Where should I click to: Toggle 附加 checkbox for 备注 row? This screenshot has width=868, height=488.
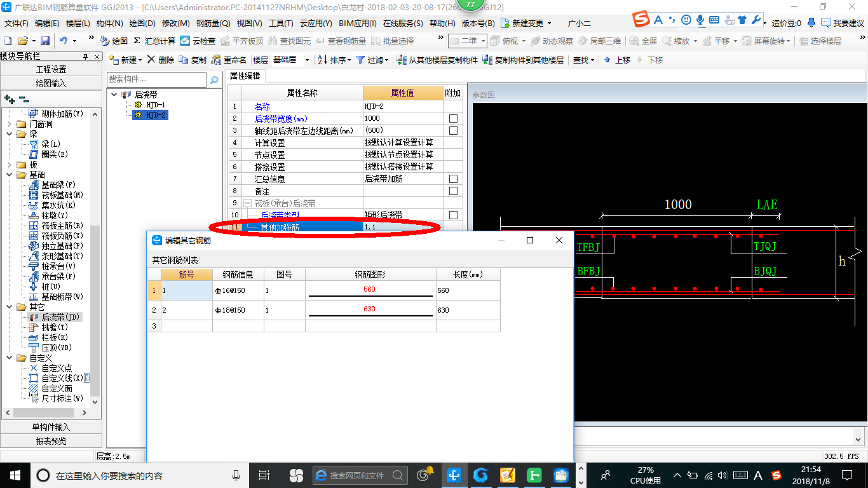pos(453,191)
